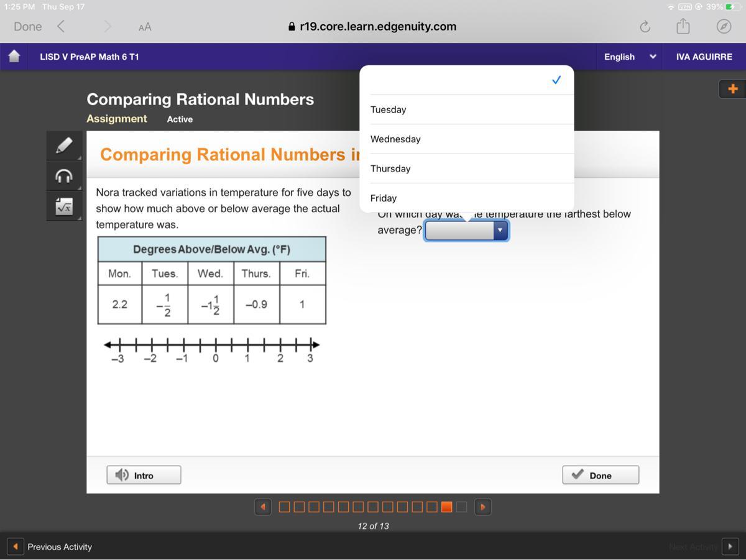Submit answer with the Done button
746x560 pixels.
click(x=601, y=475)
